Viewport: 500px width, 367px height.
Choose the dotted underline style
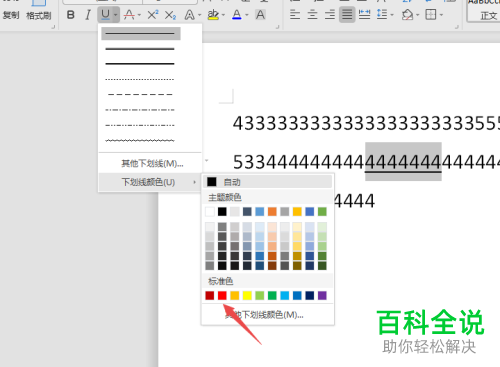tap(140, 79)
